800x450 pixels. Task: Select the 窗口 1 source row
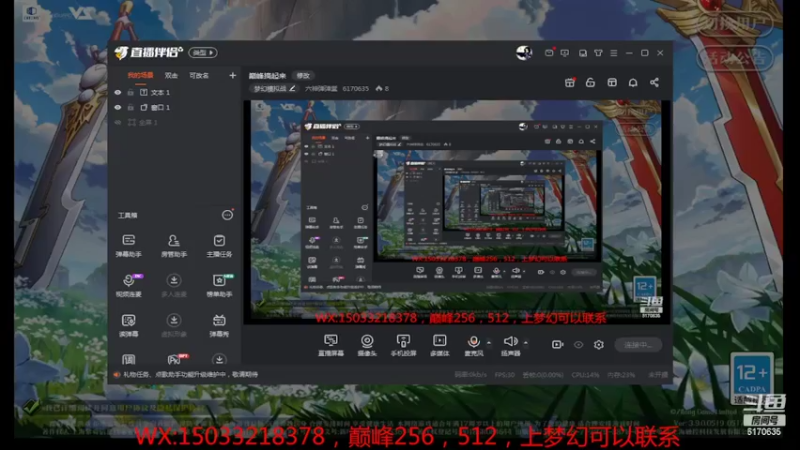[x=174, y=108]
